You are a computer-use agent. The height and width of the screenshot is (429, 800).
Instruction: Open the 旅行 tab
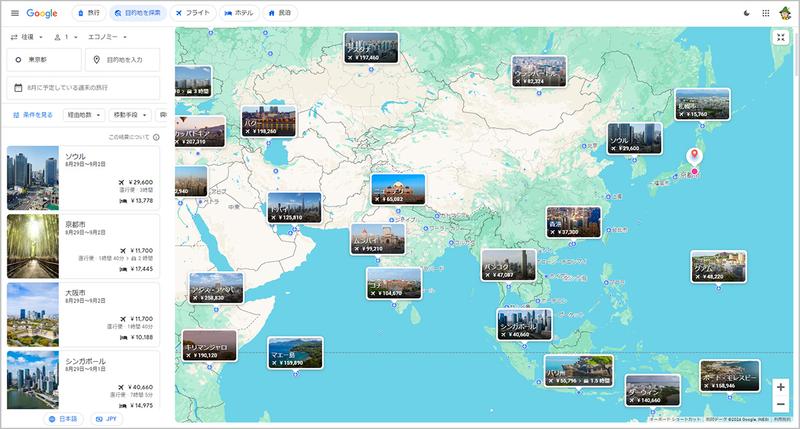[x=89, y=13]
